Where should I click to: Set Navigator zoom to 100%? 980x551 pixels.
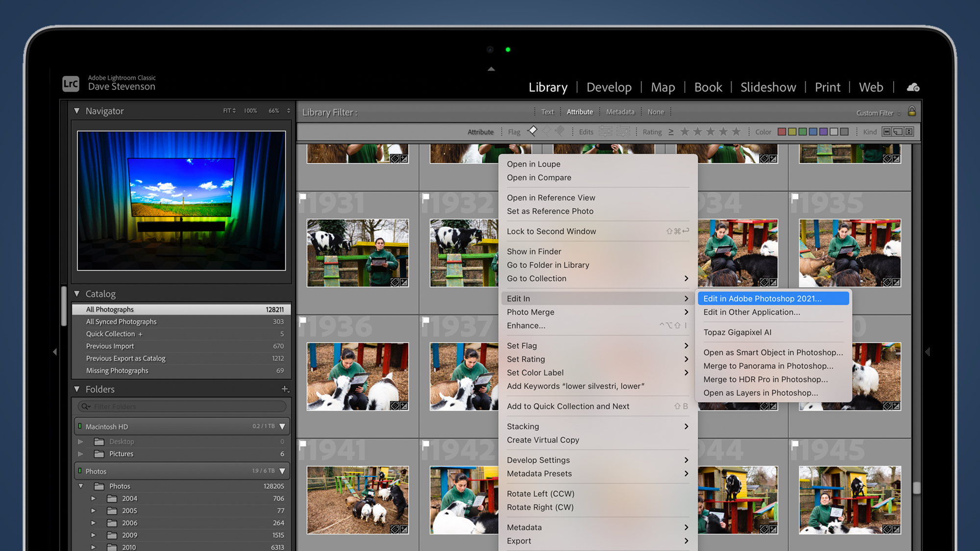point(250,111)
